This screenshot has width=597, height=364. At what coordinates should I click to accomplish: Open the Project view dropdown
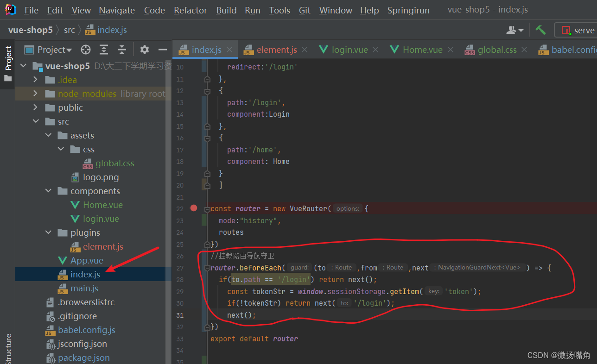pos(49,50)
